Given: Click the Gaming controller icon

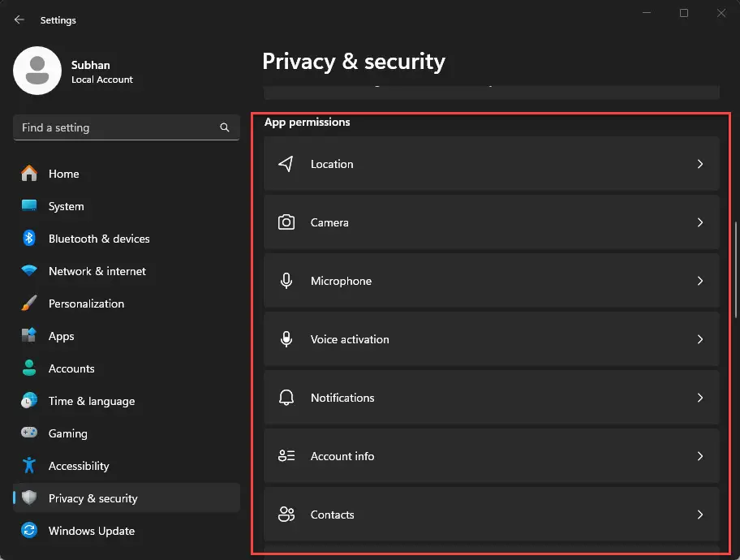Looking at the screenshot, I should (x=29, y=433).
